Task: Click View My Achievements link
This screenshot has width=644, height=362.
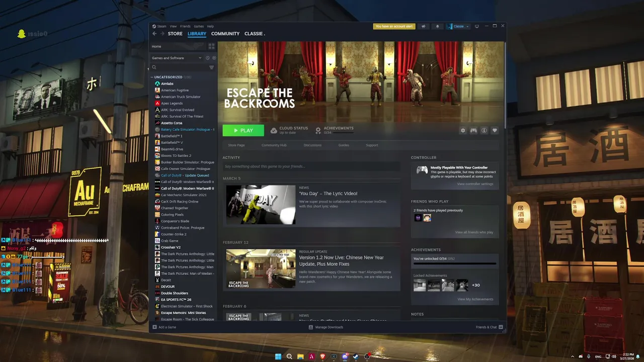Action: [x=475, y=299]
